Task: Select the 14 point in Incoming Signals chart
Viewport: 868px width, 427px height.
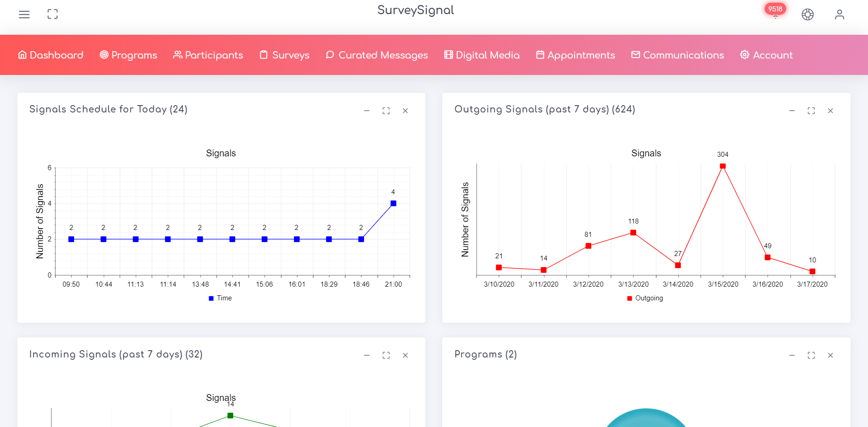Action: pyautogui.click(x=230, y=416)
